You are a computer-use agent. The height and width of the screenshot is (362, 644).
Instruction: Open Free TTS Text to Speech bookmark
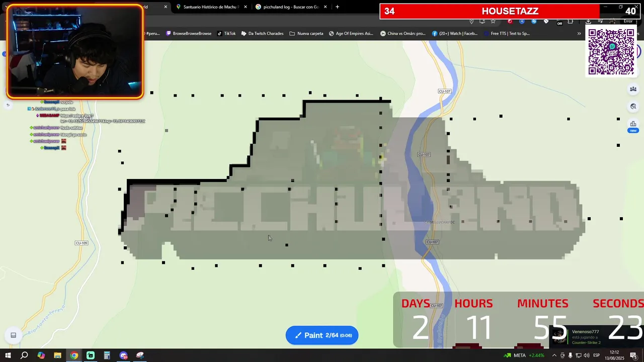click(x=507, y=34)
